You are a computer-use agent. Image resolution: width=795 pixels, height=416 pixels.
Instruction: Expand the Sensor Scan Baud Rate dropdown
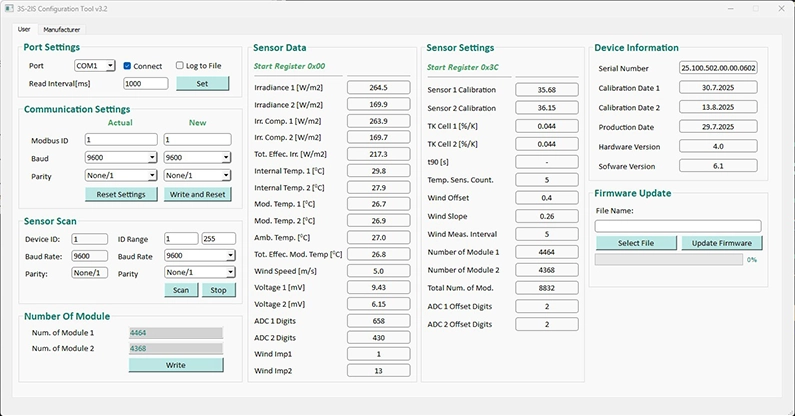(x=200, y=256)
